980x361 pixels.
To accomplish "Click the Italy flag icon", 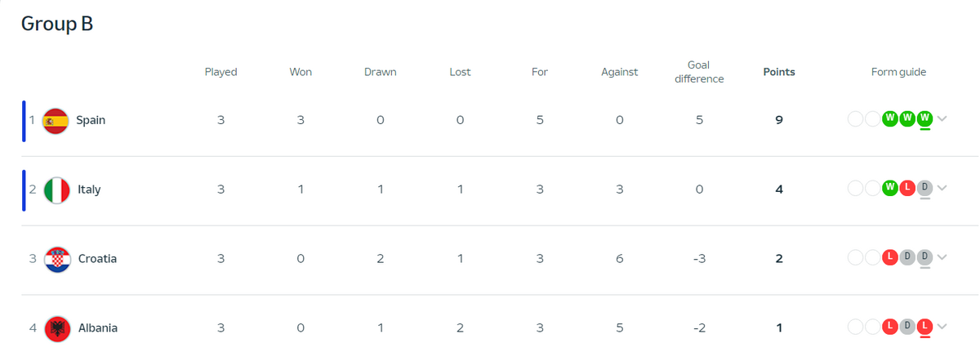I will click(x=56, y=190).
